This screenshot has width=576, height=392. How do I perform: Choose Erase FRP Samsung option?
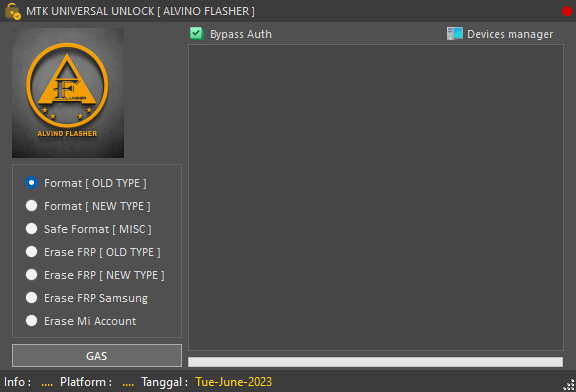coord(87,298)
